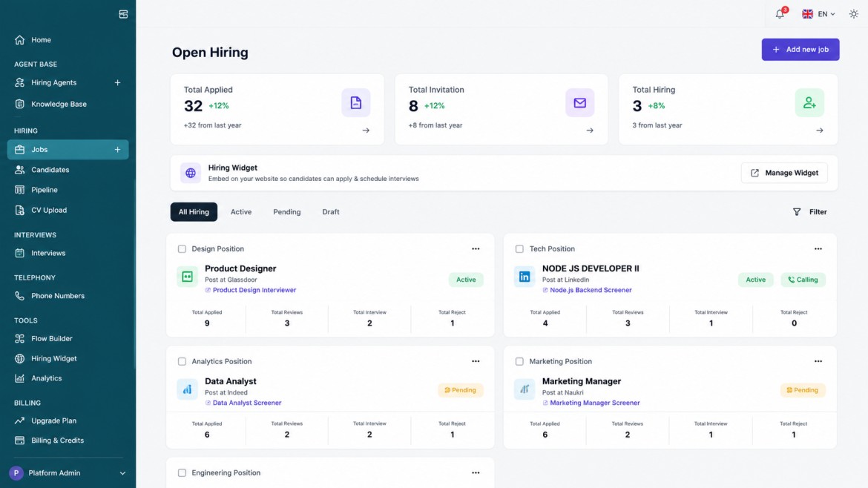Click the Product Designer Glassdoor logo

pyautogui.click(x=187, y=276)
